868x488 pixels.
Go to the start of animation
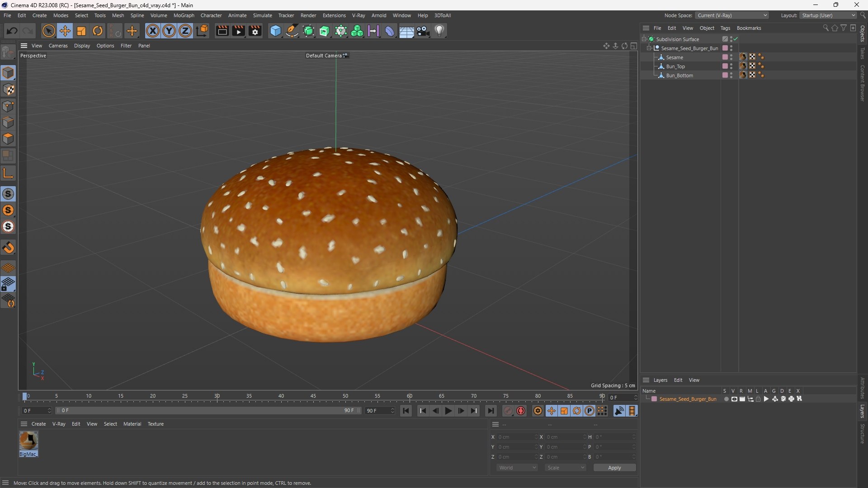tap(406, 411)
